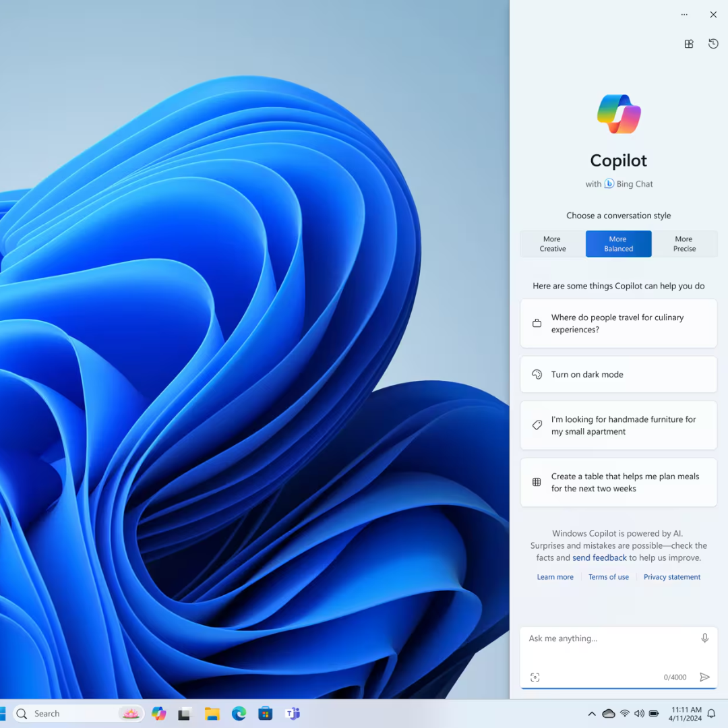This screenshot has width=728, height=728.
Task: Open Copilot from the taskbar
Action: coord(159,713)
